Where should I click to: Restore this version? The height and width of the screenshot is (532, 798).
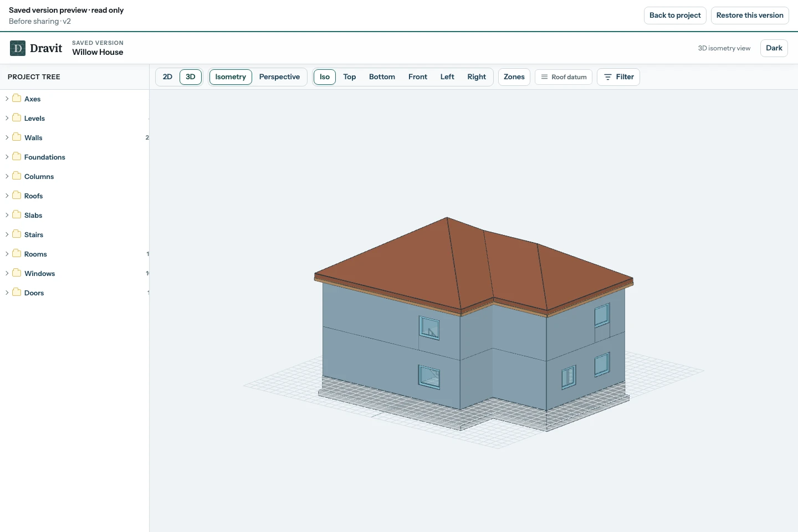[750, 16]
